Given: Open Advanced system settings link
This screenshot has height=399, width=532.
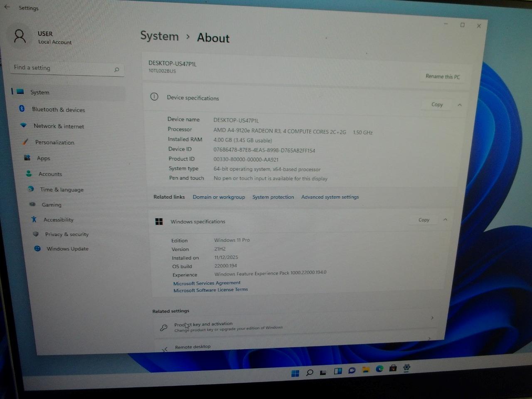Looking at the screenshot, I should [x=330, y=197].
